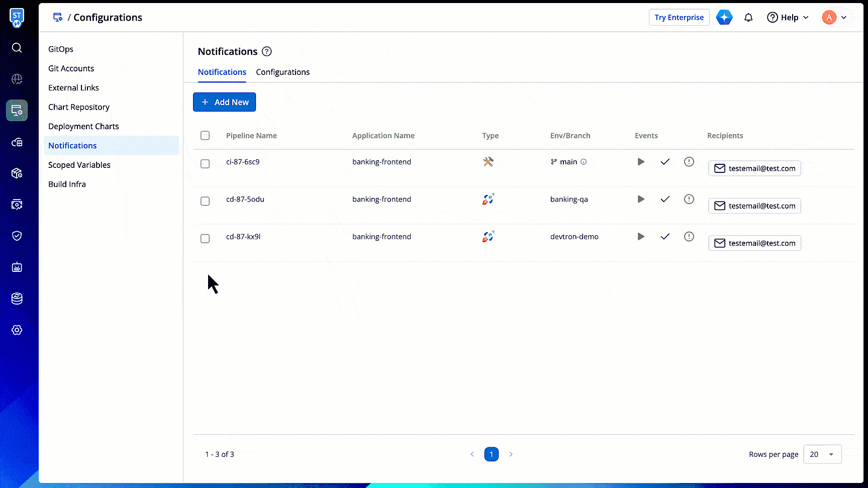Click the Notifications help question mark icon
Viewport: 868px width, 488px height.
pyautogui.click(x=267, y=51)
